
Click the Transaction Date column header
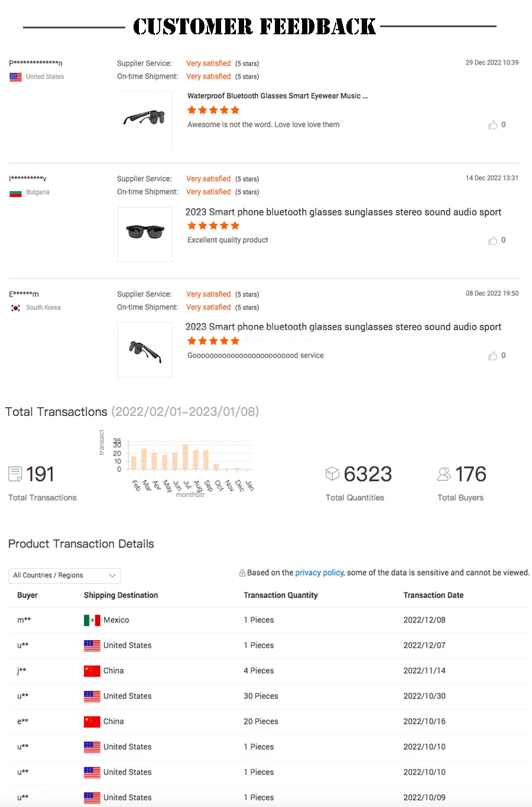[433, 595]
